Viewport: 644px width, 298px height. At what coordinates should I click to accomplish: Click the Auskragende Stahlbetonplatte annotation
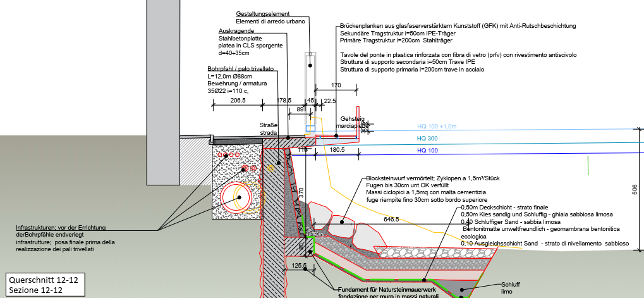(250, 42)
